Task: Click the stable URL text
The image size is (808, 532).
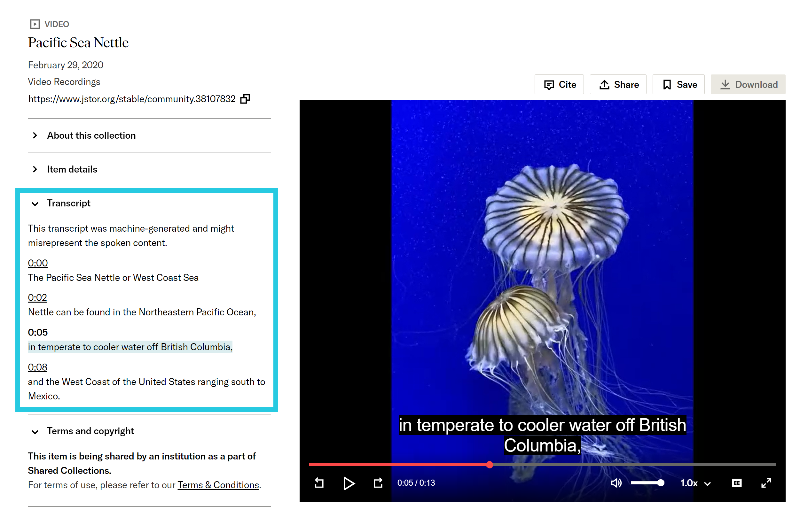Action: (x=132, y=99)
